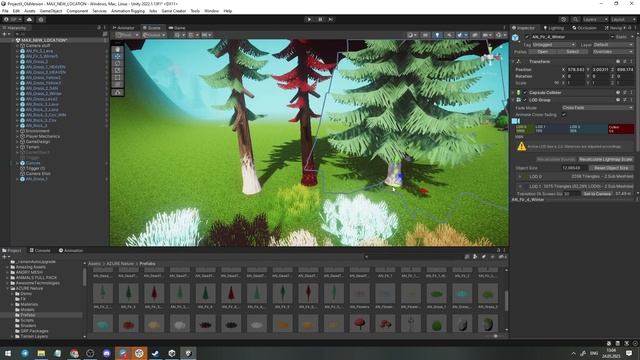Select the Hand view tool
The height and width of the screenshot is (360, 640).
point(118,49)
